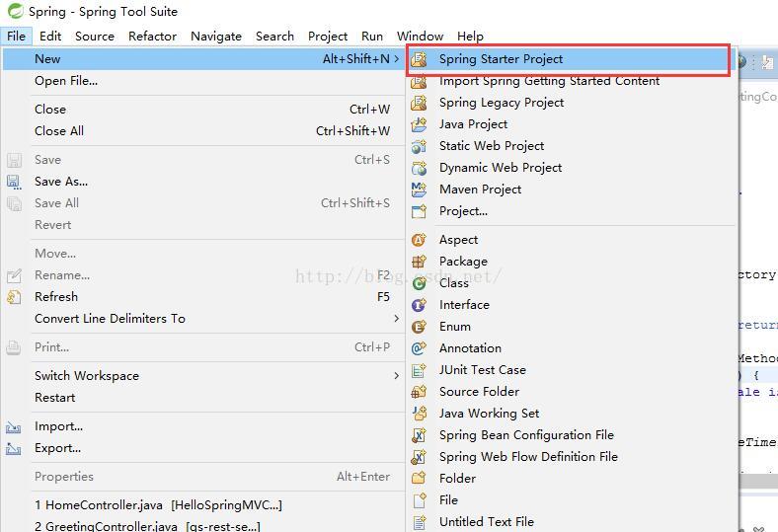Click the Annotation @ icon
778x532 pixels.
click(x=419, y=348)
